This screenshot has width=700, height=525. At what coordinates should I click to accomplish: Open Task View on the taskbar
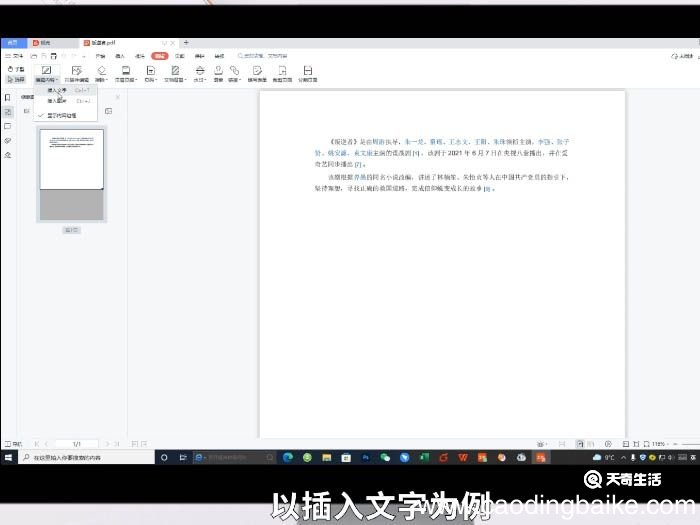183,457
